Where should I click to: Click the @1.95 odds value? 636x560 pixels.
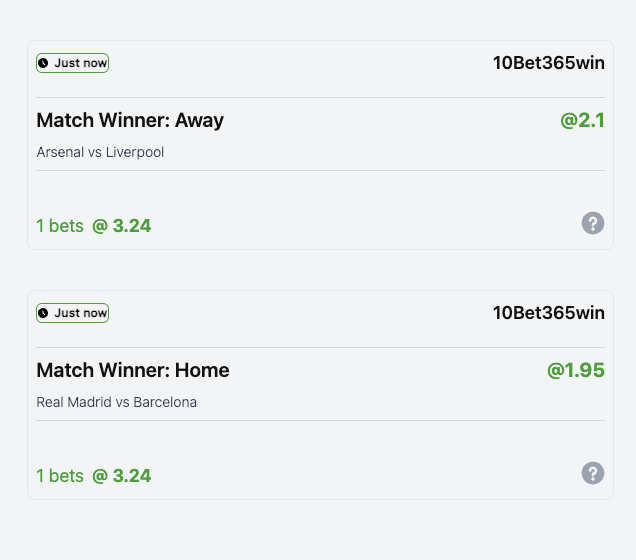[575, 371]
